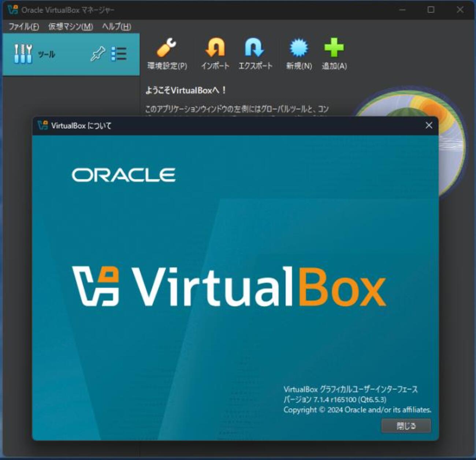Minimize the Oracle VirtualBox manager window
This screenshot has width=476, height=460.
coord(402,10)
